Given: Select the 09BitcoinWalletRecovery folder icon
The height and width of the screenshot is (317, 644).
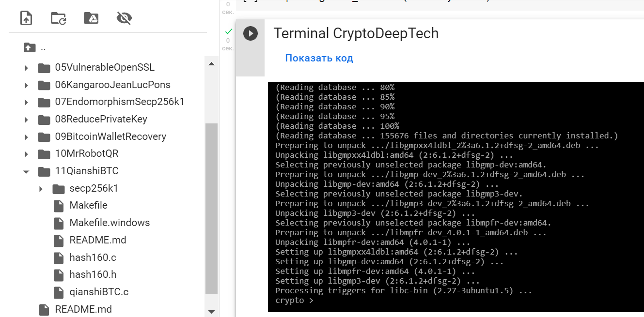Looking at the screenshot, I should [x=44, y=137].
